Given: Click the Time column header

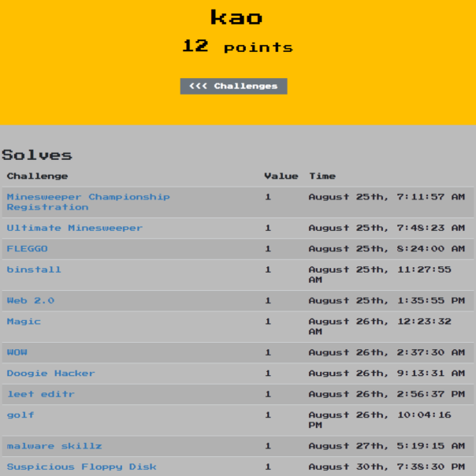Looking at the screenshot, I should coord(322,176).
